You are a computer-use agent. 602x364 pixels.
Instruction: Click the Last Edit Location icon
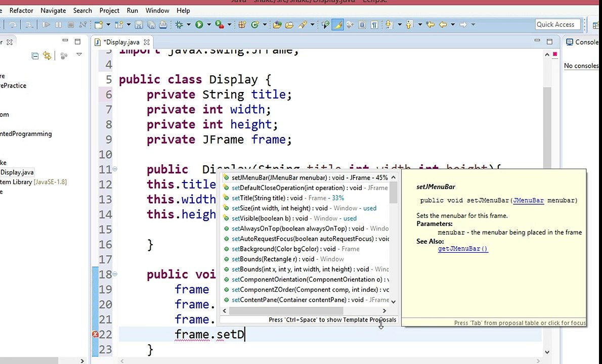point(430,25)
